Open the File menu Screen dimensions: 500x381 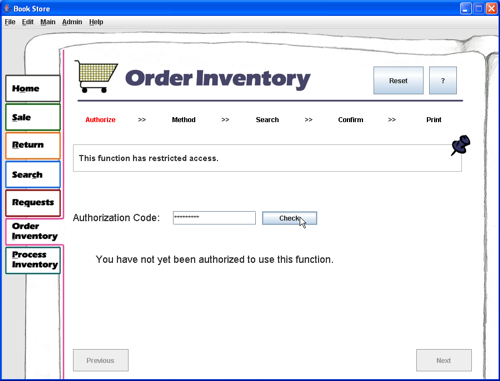10,22
